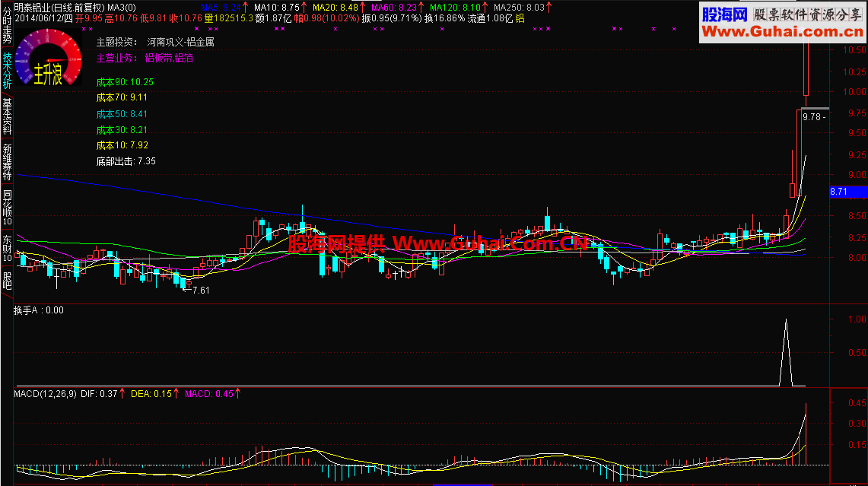The image size is (868, 486).
Task: Open the 基本资料 sidebar tab
Action: (x=7, y=116)
